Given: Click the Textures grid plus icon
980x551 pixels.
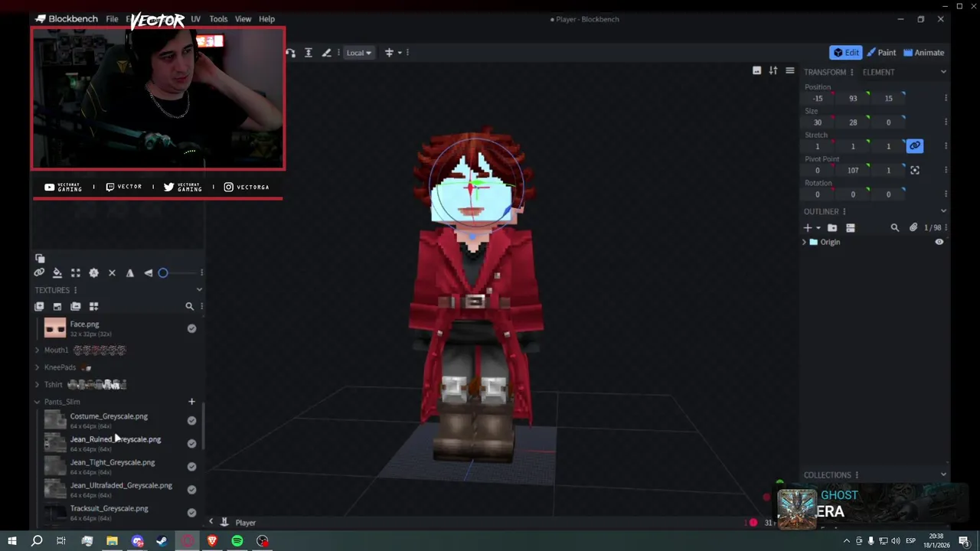Looking at the screenshot, I should pyautogui.click(x=93, y=306).
